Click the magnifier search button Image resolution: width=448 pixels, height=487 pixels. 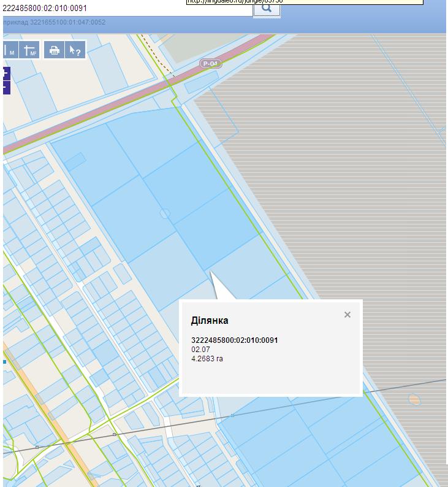point(267,9)
